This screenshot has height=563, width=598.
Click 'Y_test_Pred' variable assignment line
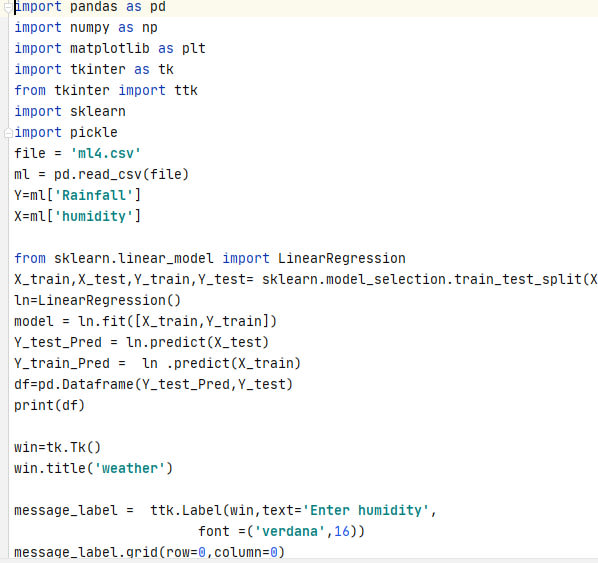(141, 343)
